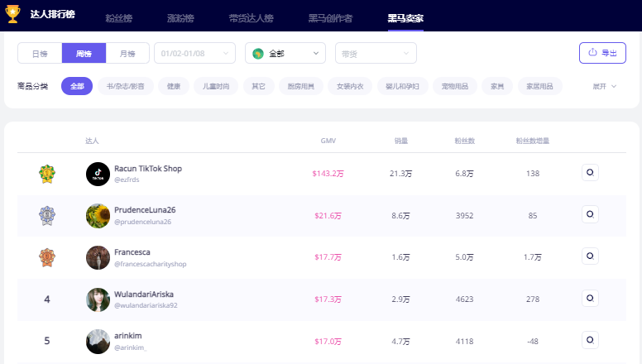This screenshot has height=364, width=642.
Task: Filter by 宠物用品 category
Action: 455,86
